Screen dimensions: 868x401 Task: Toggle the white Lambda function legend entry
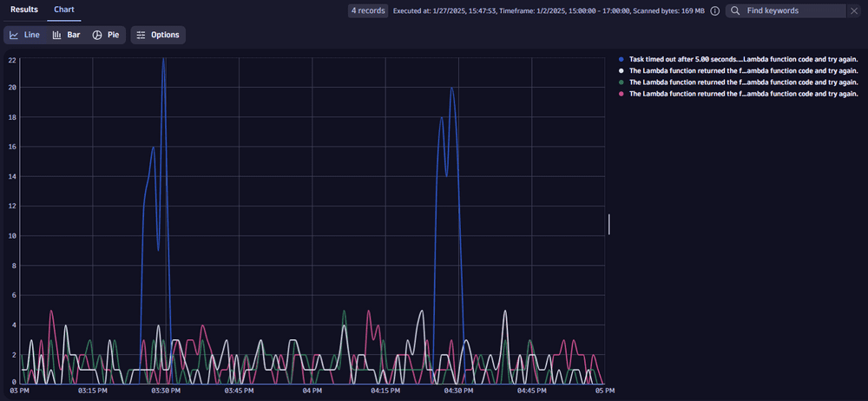tap(739, 71)
